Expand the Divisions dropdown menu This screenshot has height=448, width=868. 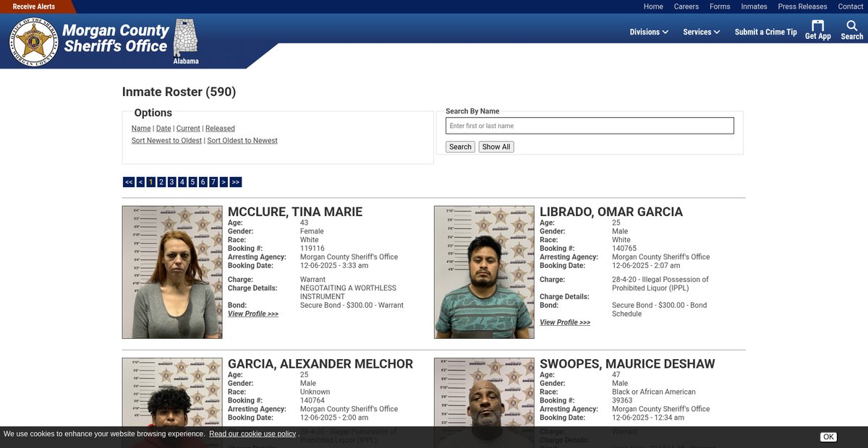pos(649,32)
